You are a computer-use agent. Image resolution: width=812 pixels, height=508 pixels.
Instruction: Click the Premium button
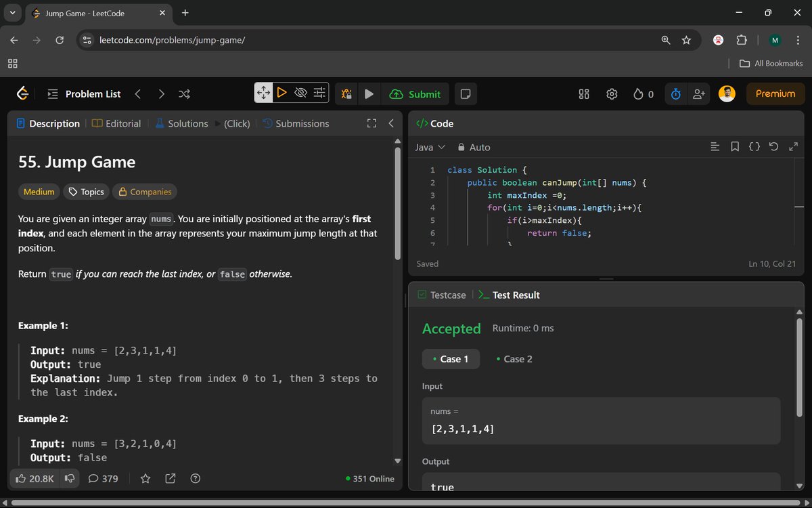[x=775, y=94]
